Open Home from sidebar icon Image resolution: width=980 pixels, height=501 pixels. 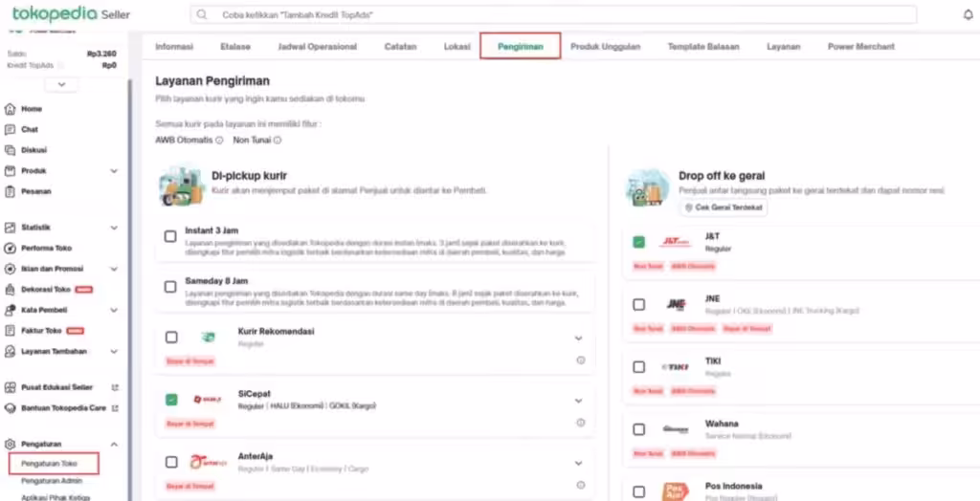11,109
